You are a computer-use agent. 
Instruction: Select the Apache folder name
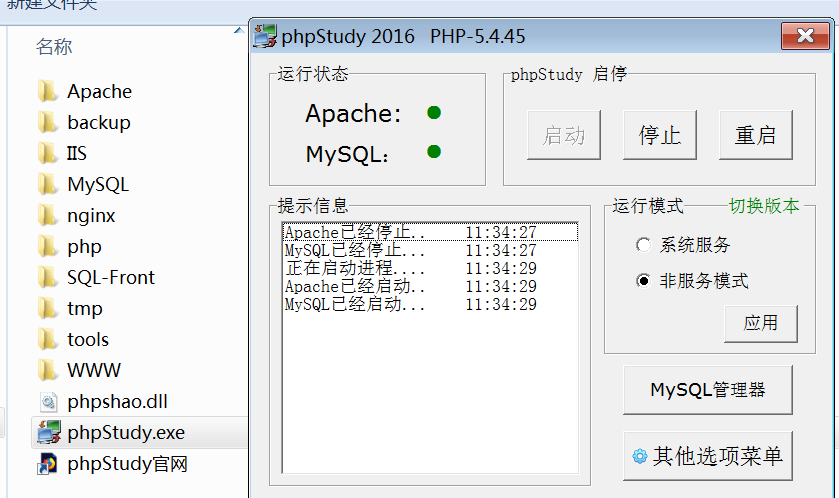(x=100, y=91)
